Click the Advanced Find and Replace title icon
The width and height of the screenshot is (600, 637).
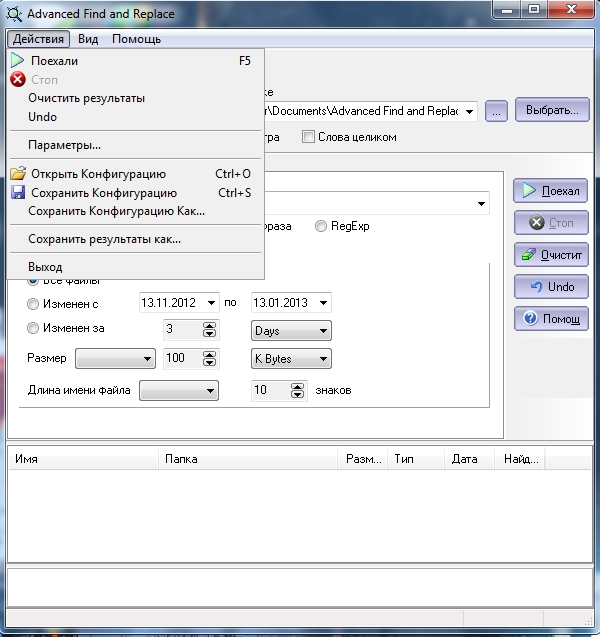click(14, 14)
